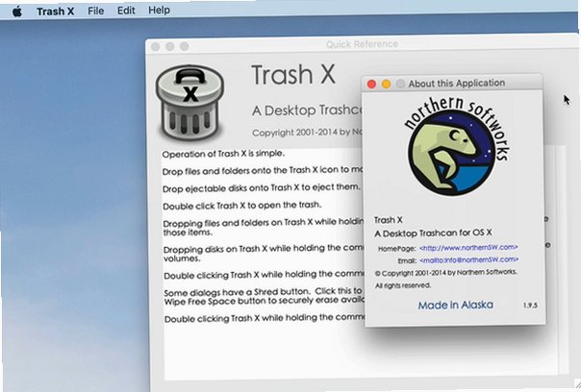Screen dimensions: 581x392
Task: Open the Apple menu
Action: 16,12
